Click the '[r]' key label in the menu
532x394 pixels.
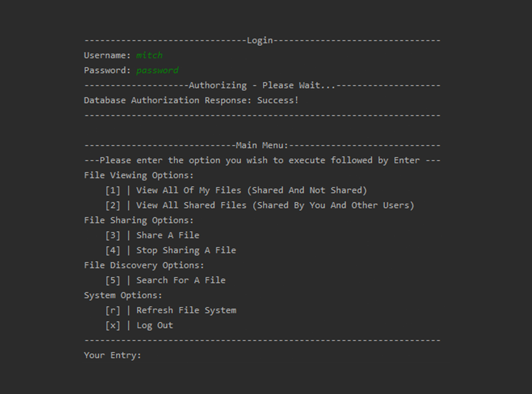click(112, 310)
